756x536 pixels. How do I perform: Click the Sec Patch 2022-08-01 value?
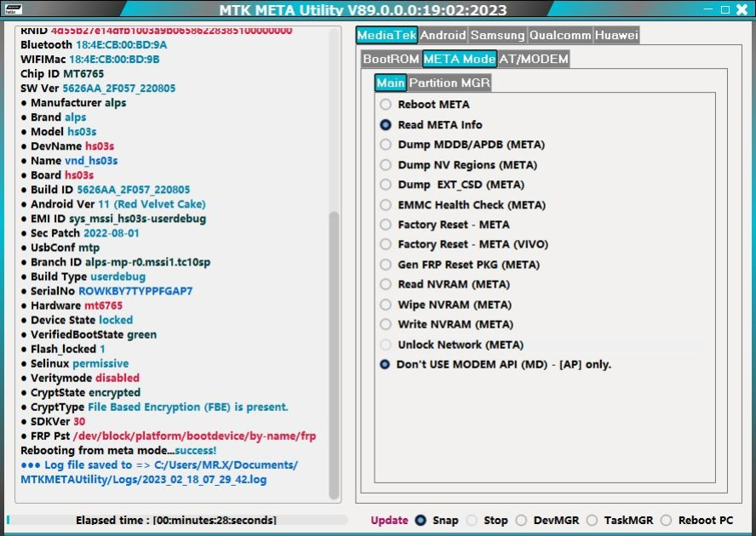[112, 233]
